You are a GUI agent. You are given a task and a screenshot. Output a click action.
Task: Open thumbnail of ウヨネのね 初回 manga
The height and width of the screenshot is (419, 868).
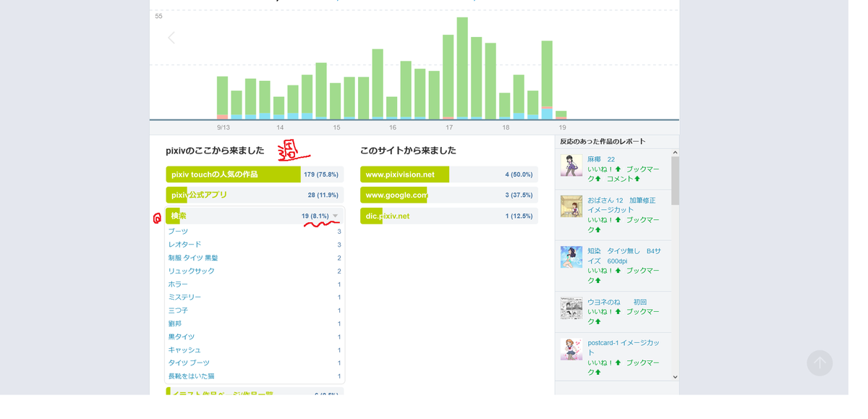click(571, 308)
